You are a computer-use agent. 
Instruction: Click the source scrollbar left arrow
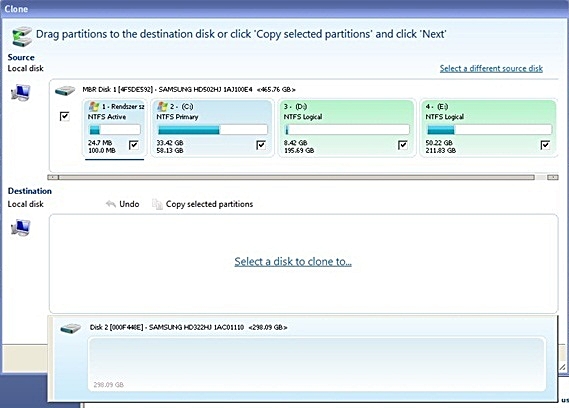pyautogui.click(x=53, y=177)
